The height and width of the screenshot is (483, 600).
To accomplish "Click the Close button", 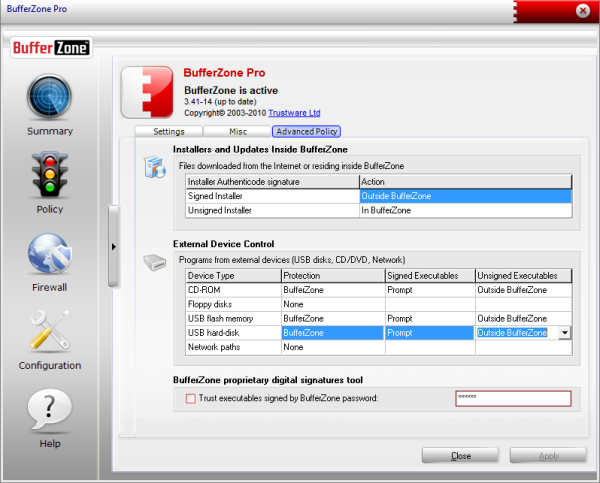I will pos(460,456).
